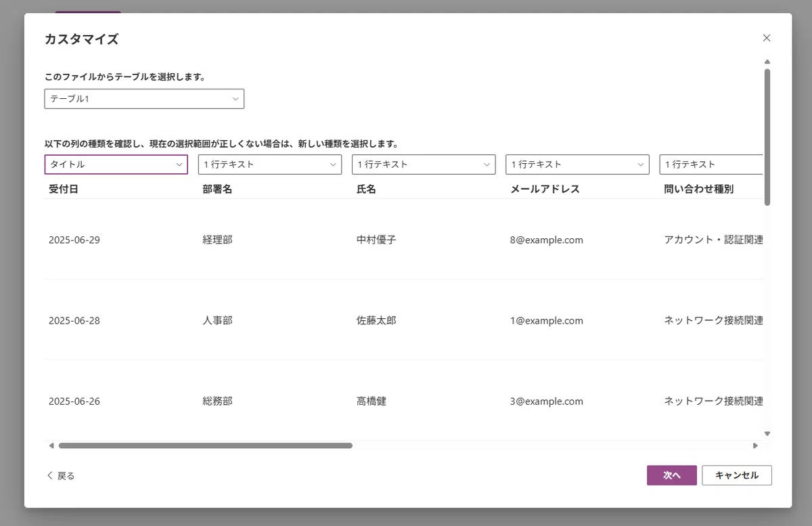The image size is (812, 526).
Task: Click the date cell 2025-06-26
Action: pos(74,401)
